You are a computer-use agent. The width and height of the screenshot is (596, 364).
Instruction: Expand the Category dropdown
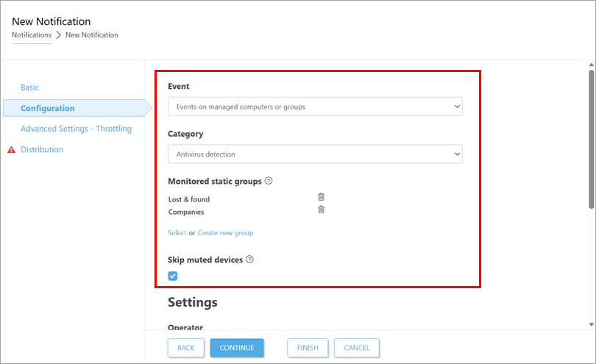[x=315, y=154]
